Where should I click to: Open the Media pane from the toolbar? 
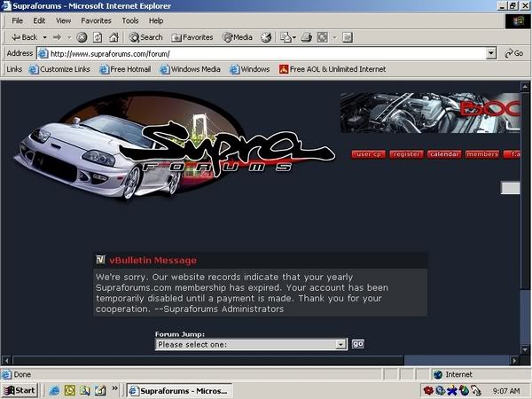point(237,37)
